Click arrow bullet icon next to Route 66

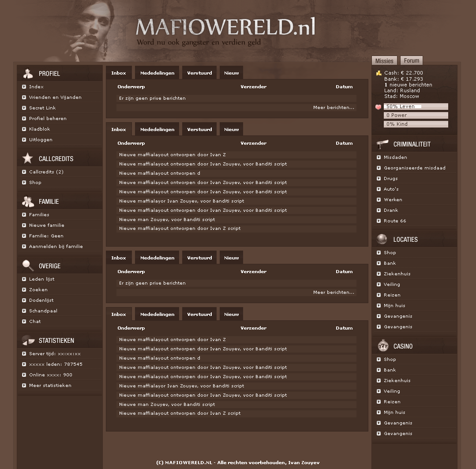379,221
